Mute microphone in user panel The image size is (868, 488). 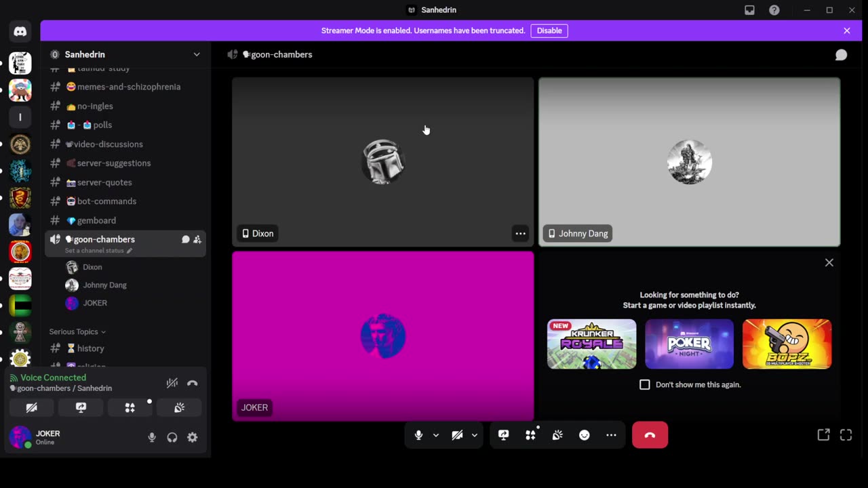pos(152,437)
